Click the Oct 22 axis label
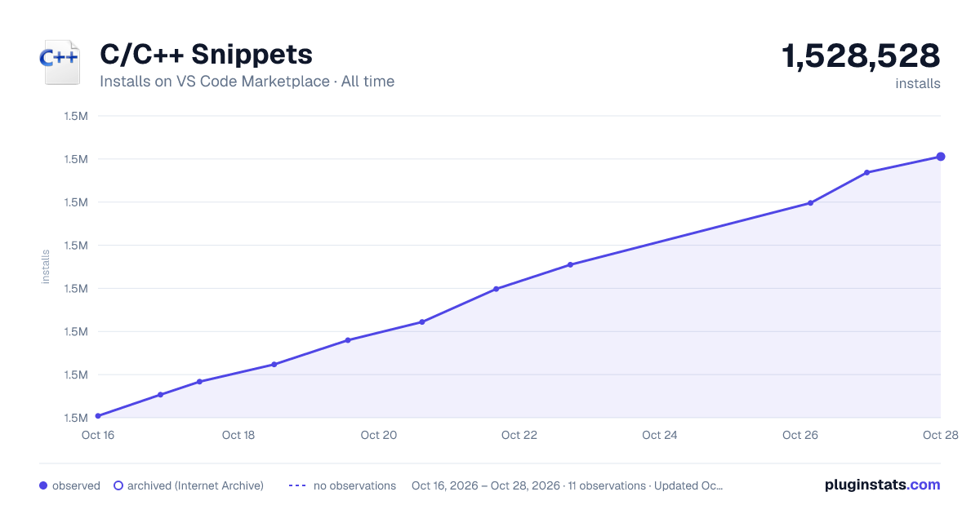The image size is (980, 514). tap(519, 435)
